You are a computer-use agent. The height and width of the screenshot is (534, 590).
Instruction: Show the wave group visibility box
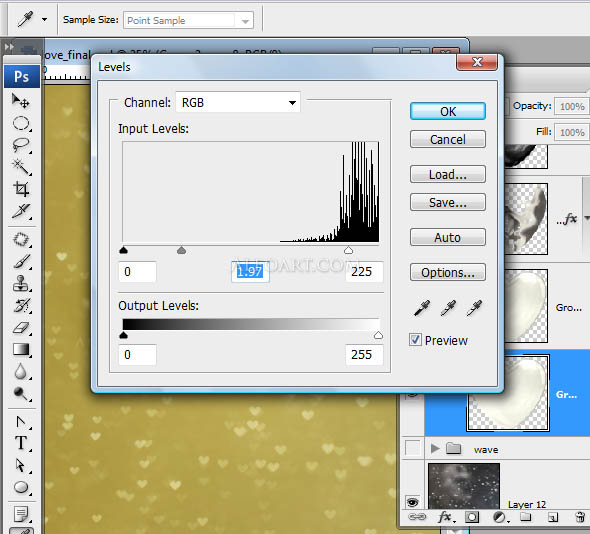pyautogui.click(x=413, y=448)
